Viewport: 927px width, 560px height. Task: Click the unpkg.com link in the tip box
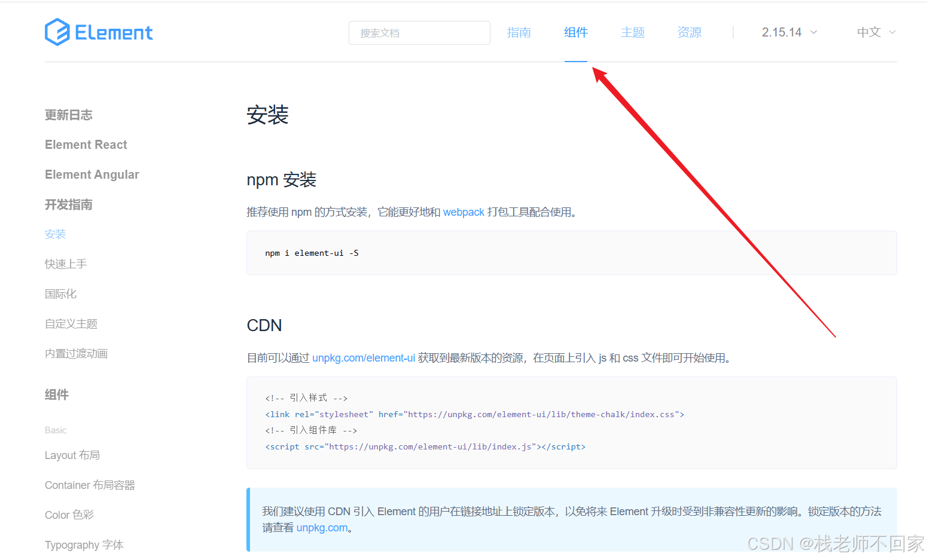[x=322, y=527]
